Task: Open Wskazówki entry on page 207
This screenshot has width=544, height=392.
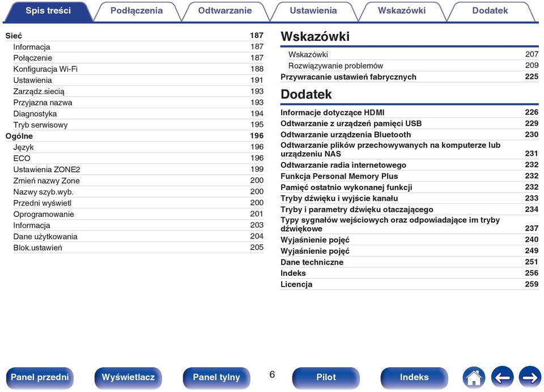Action: pos(413,54)
